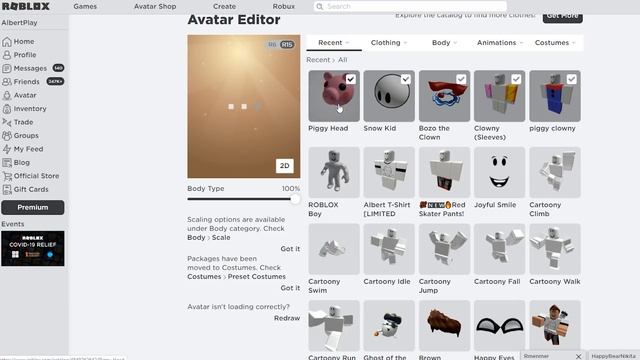Click inside the Search field

click(411, 7)
